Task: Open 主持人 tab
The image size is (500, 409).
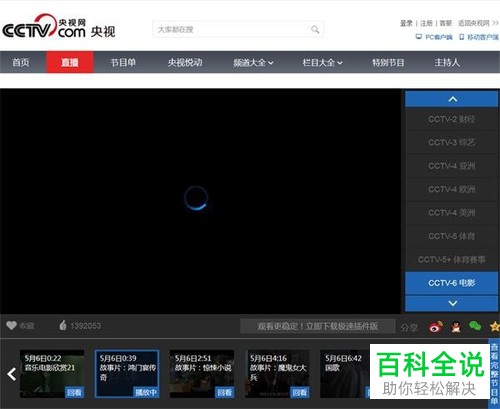Action: pos(447,62)
